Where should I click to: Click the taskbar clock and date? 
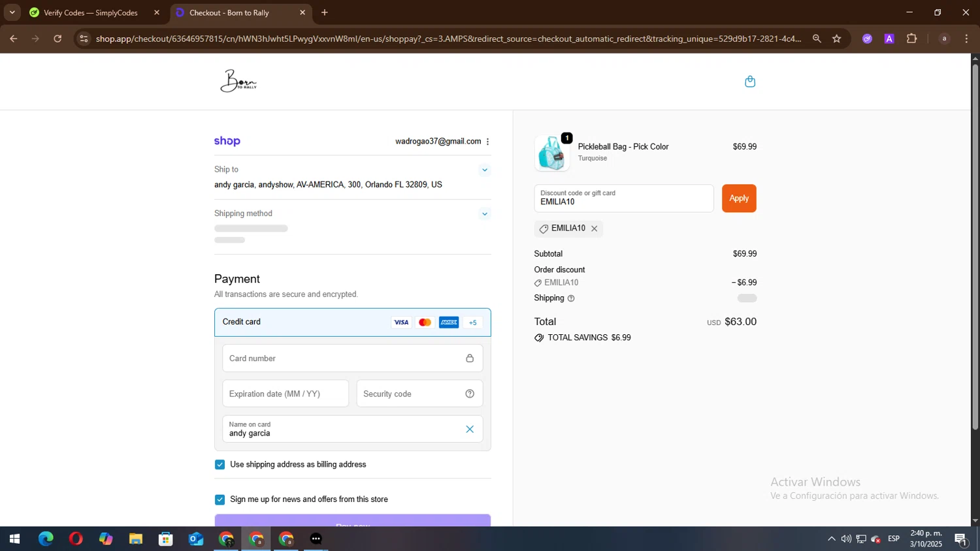click(926, 539)
